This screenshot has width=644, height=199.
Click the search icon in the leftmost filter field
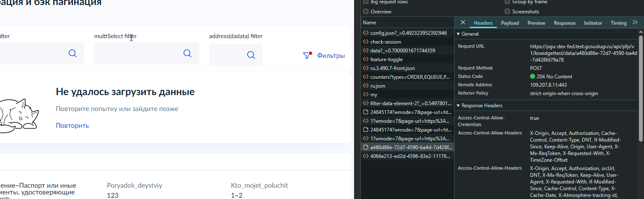[x=72, y=53]
